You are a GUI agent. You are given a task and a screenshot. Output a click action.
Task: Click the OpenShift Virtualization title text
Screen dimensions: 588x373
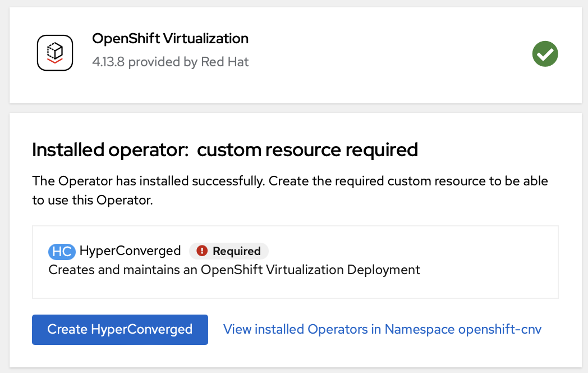click(170, 39)
